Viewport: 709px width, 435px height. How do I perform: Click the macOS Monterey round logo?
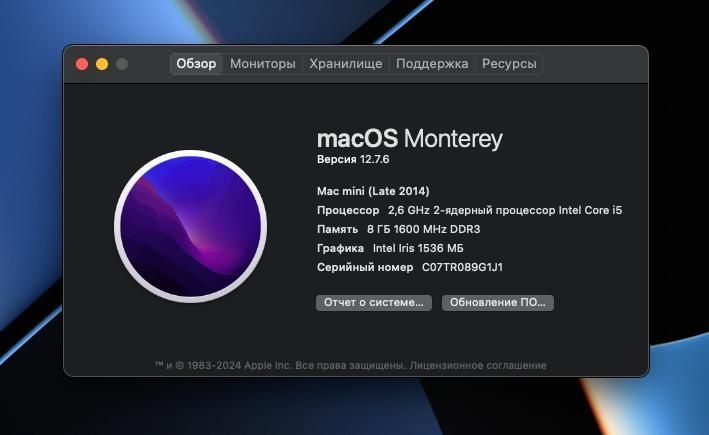point(190,227)
